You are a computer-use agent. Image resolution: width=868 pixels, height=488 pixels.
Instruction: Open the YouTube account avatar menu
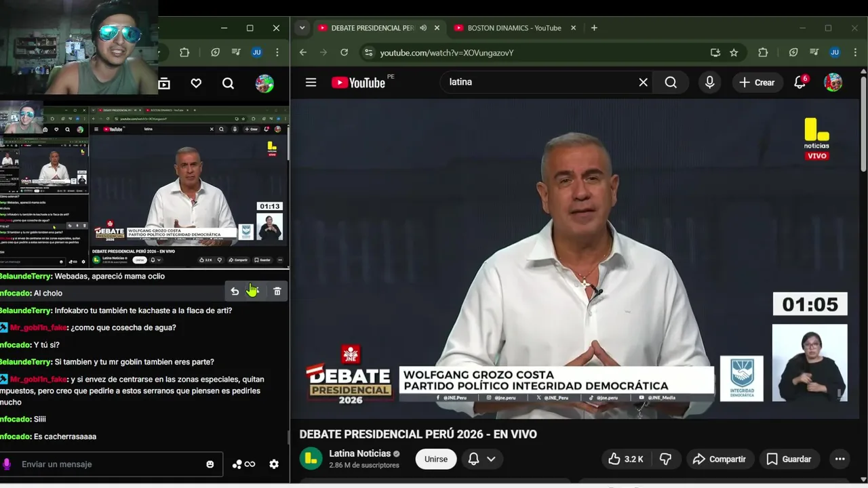(833, 82)
